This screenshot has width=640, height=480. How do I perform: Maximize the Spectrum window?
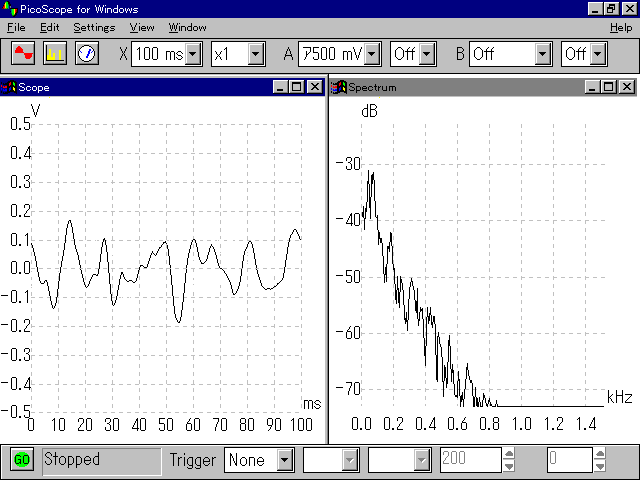[x=609, y=87]
